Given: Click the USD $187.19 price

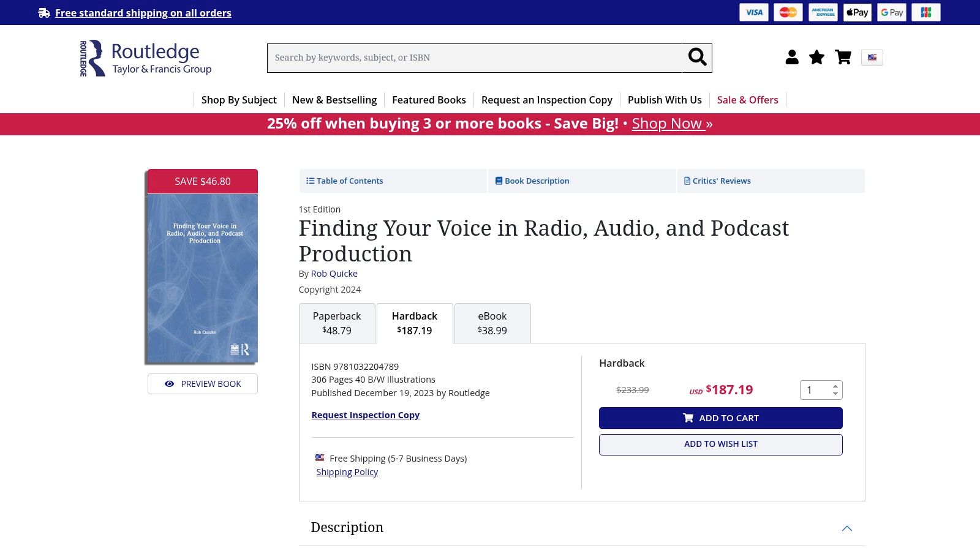Looking at the screenshot, I should pyautogui.click(x=722, y=390).
